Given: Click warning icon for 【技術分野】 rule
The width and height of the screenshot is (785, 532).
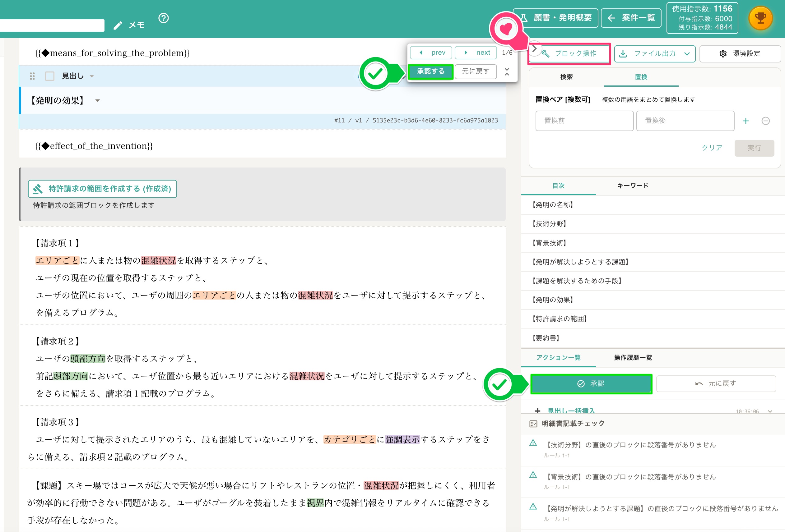Looking at the screenshot, I should coord(533,443).
